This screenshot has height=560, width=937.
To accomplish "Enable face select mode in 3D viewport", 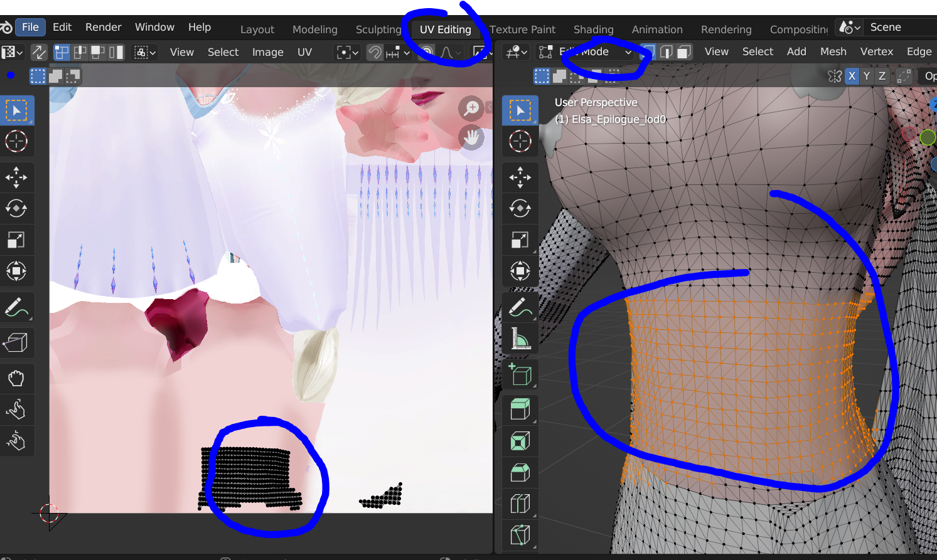I will click(x=683, y=51).
